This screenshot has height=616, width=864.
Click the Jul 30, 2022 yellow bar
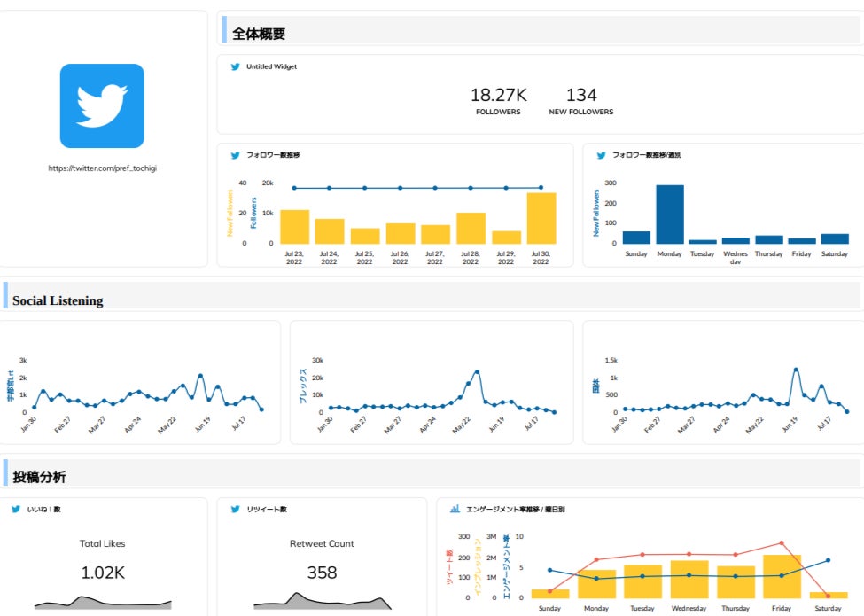pos(541,218)
